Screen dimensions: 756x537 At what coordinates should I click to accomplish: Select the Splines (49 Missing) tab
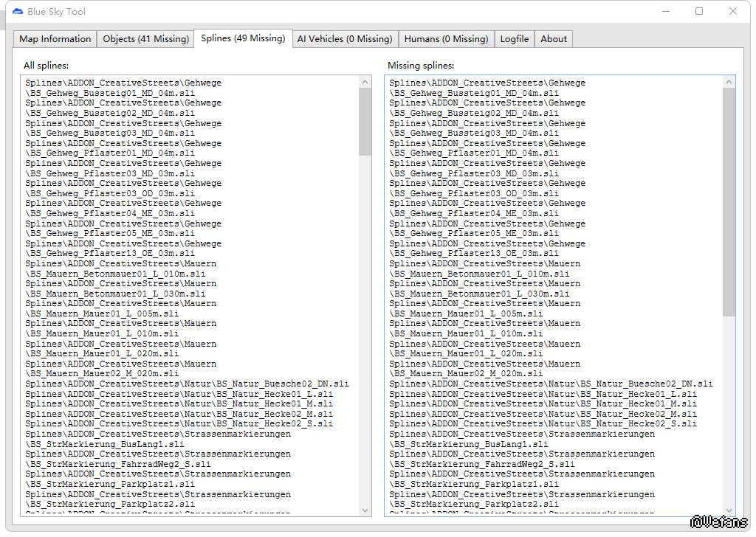click(242, 38)
